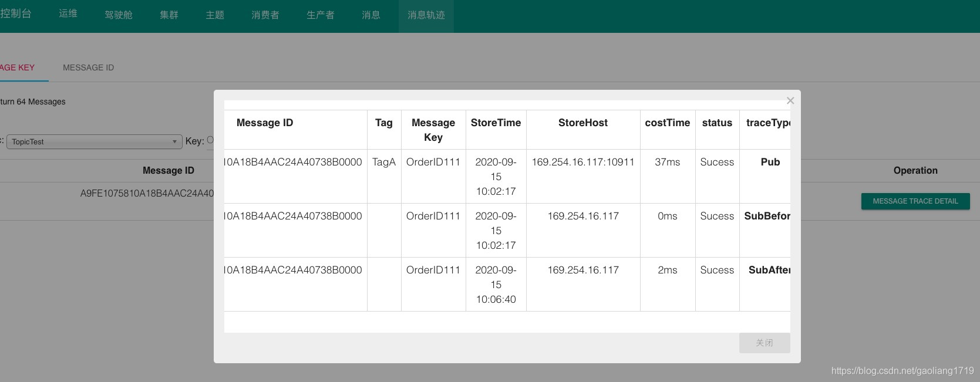Viewport: 980px width, 382px height.
Task: Open the 运维 navigation menu item
Action: coord(68,13)
